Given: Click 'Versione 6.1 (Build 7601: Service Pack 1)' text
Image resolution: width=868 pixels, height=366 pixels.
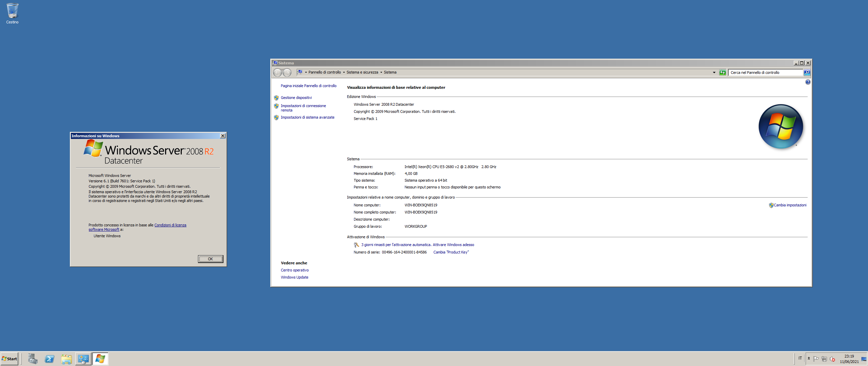Looking at the screenshot, I should [x=122, y=181].
